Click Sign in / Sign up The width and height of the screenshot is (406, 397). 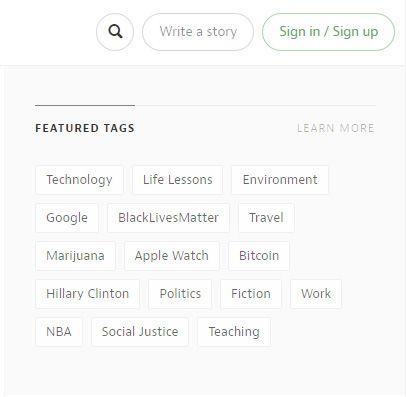click(x=328, y=32)
